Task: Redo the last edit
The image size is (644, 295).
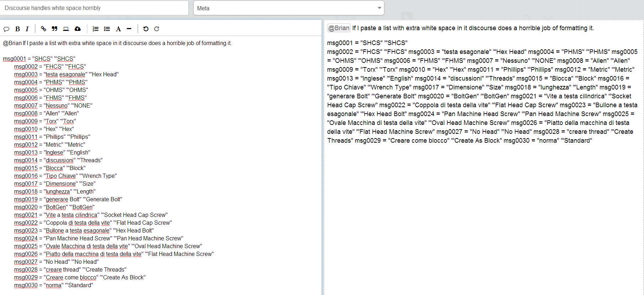Action: click(x=157, y=29)
